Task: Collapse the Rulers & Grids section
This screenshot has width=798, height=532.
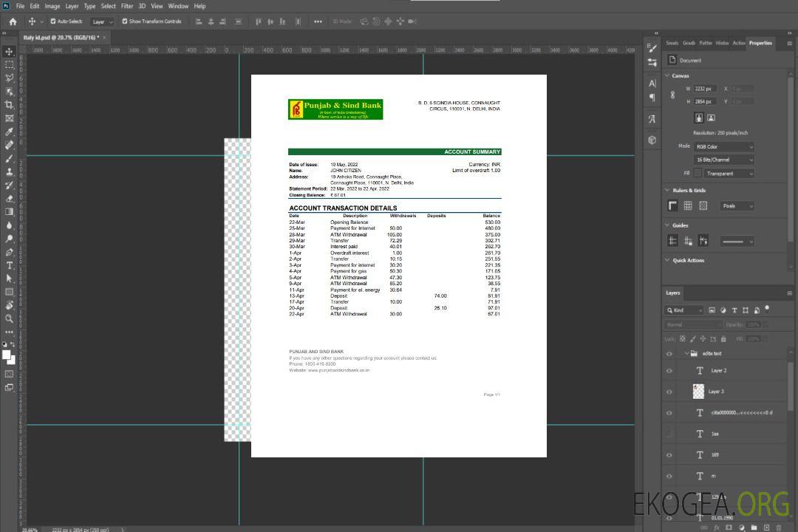Action: click(668, 190)
